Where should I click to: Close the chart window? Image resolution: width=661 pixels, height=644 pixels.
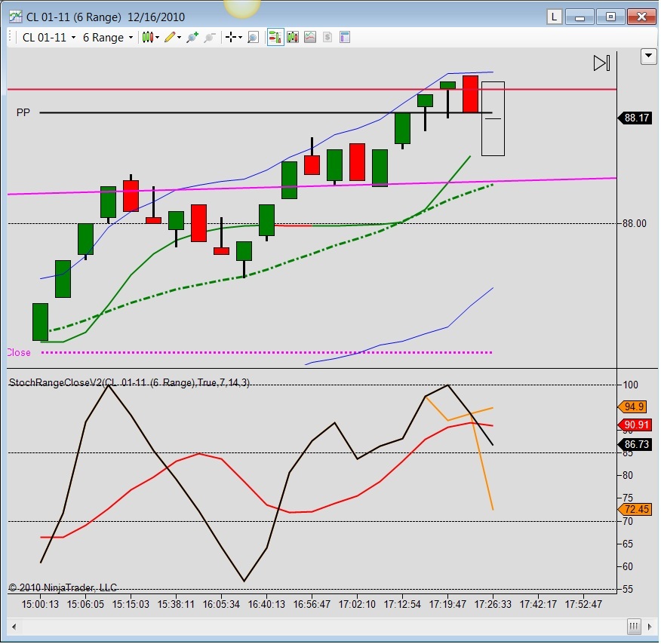pos(641,17)
